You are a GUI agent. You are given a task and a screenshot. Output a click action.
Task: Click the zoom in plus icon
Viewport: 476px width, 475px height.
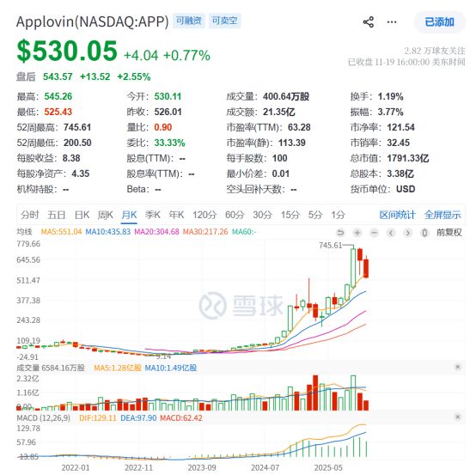[357, 233]
